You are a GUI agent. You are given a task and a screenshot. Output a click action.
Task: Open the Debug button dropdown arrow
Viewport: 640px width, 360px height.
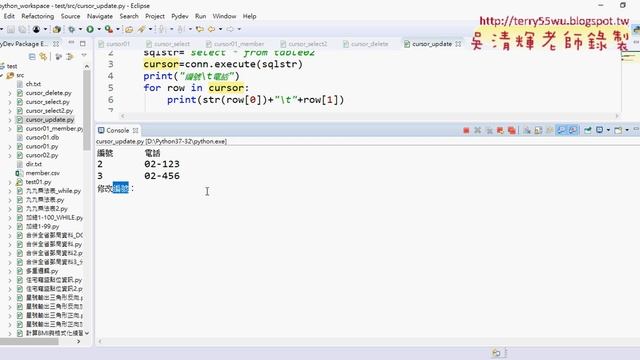click(x=80, y=29)
